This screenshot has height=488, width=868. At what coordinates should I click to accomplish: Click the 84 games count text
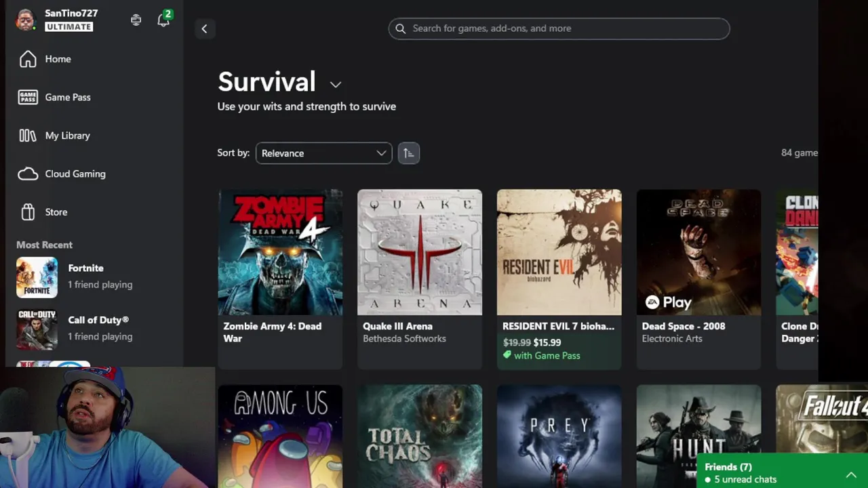[800, 152]
